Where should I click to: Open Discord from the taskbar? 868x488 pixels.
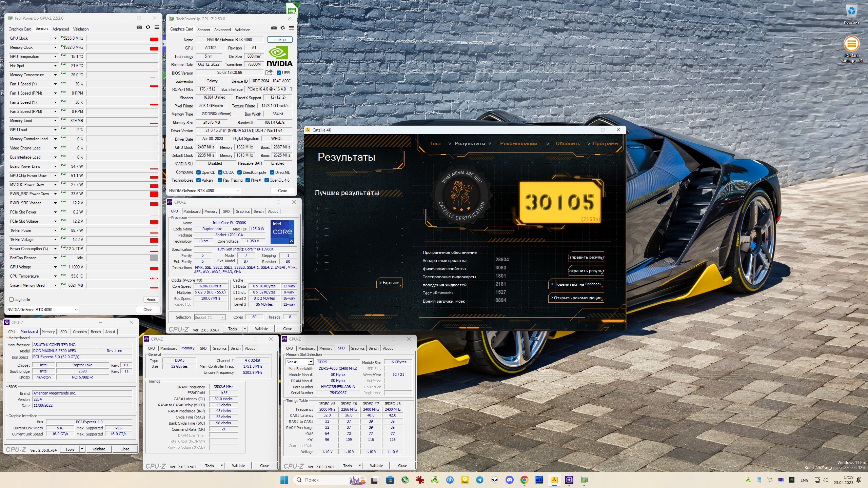tap(510, 480)
